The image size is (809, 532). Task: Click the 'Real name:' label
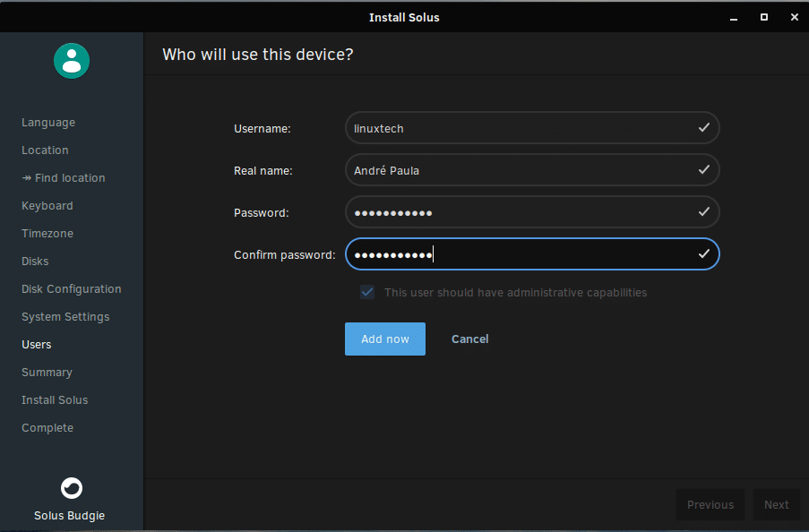263,171
